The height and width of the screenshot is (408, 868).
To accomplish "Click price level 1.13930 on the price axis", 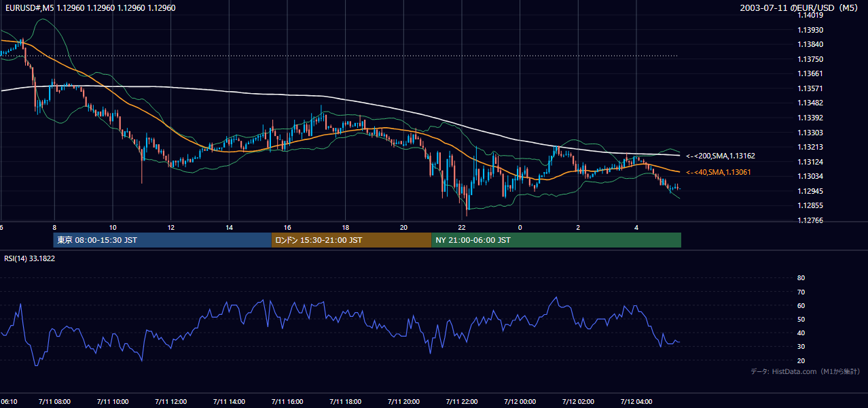I will coord(810,30).
